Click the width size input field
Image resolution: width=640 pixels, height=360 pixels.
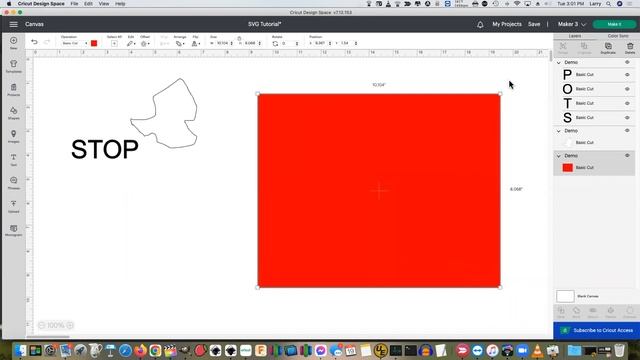pyautogui.click(x=222, y=43)
